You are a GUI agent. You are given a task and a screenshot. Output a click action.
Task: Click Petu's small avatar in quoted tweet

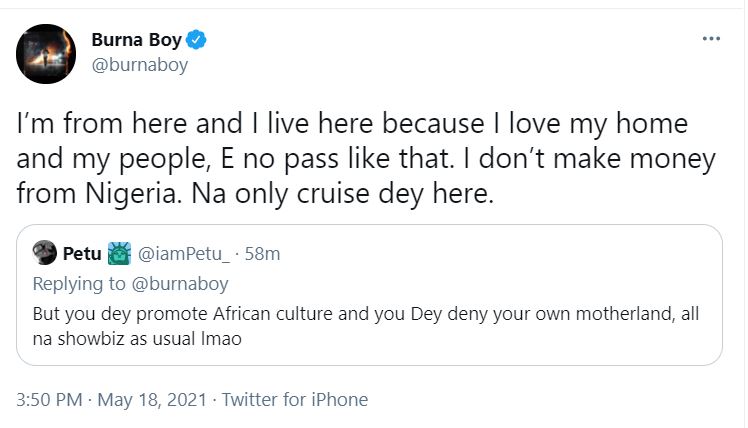pos(44,254)
